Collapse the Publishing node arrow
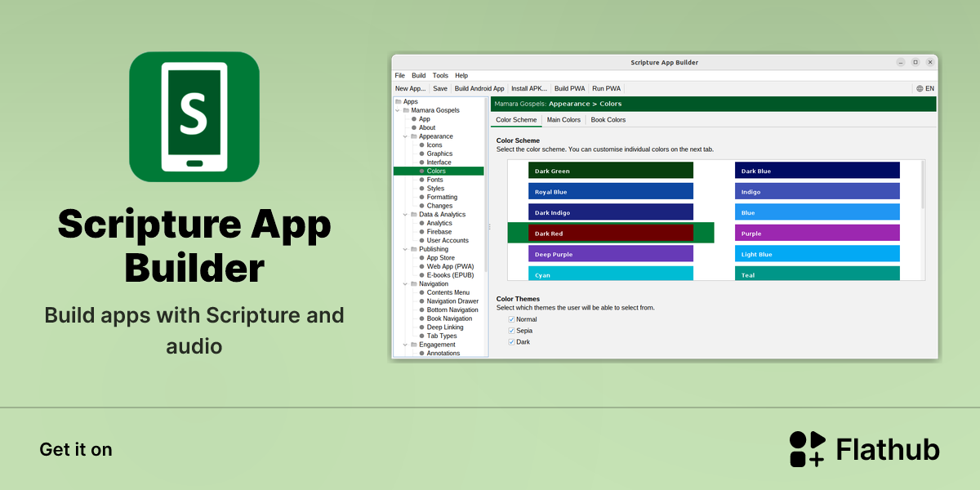This screenshot has height=490, width=980. click(405, 249)
